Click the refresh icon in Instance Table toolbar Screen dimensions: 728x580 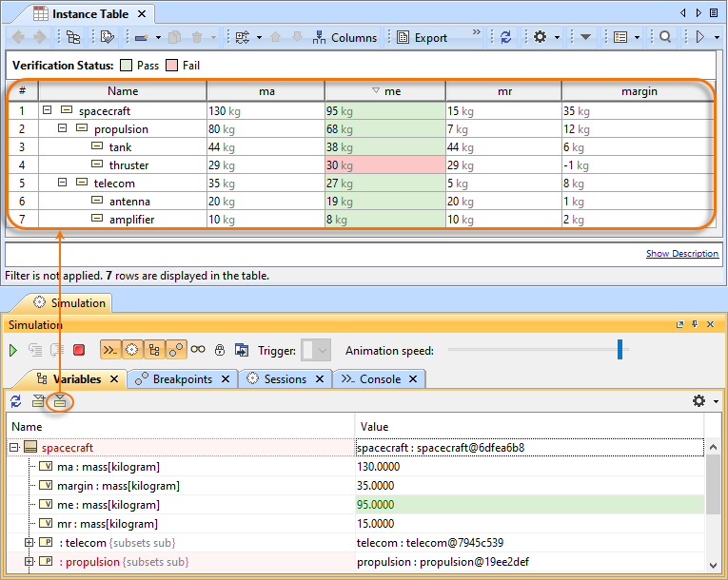pos(505,37)
